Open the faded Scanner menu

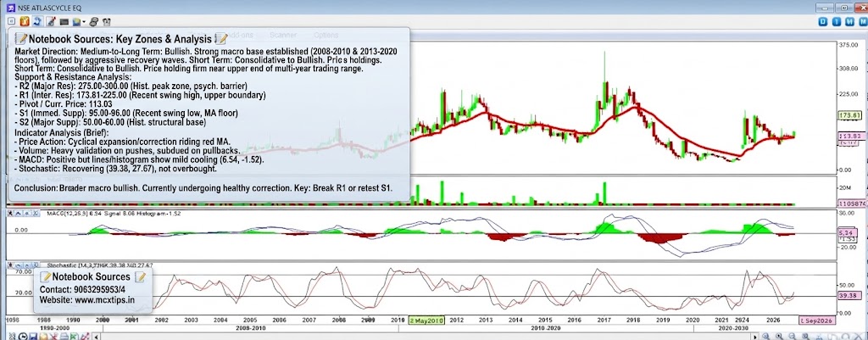coord(283,35)
